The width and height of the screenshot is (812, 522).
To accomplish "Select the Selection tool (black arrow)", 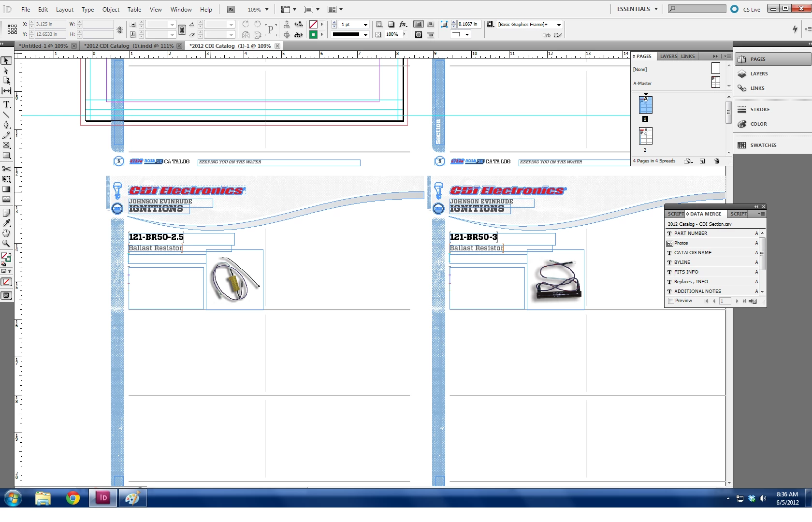I will coord(6,60).
